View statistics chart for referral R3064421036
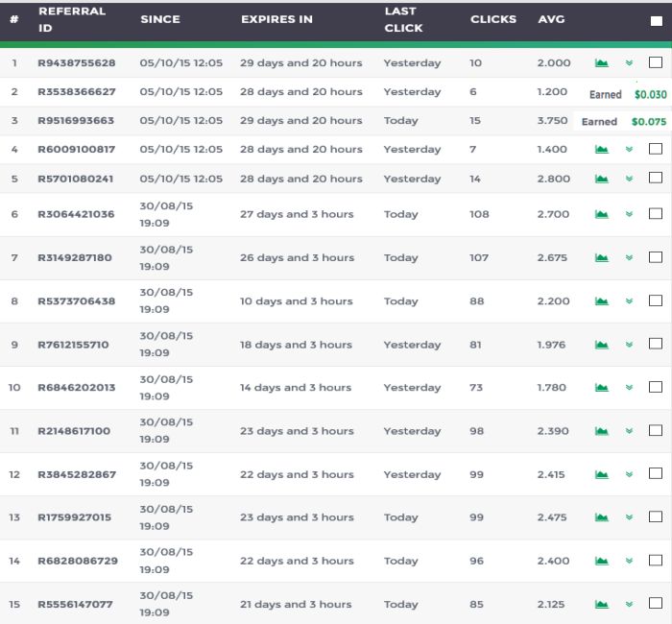 click(601, 214)
